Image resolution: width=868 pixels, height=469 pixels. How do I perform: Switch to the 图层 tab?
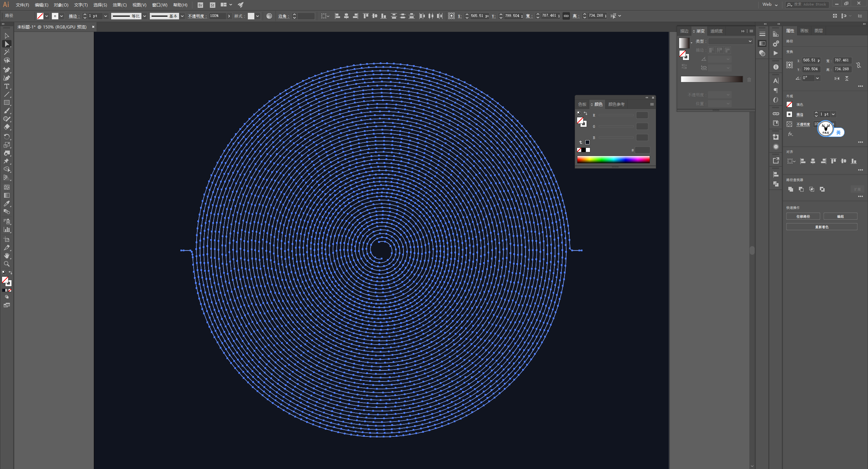[818, 31]
